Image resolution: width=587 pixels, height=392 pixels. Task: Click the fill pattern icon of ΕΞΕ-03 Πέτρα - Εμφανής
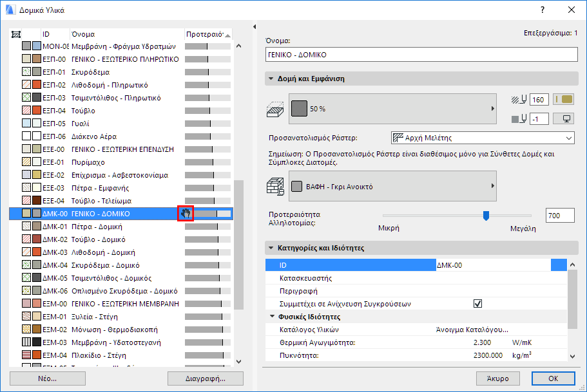click(x=26, y=188)
